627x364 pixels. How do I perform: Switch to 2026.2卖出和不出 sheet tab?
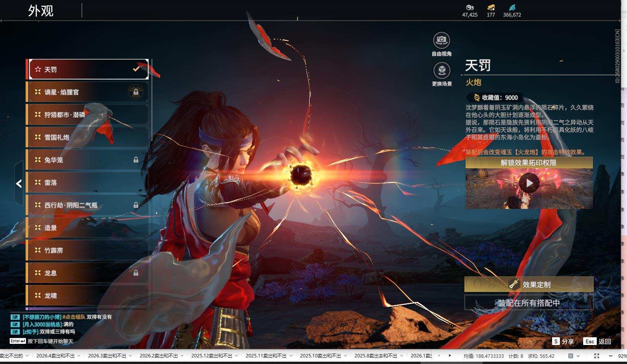pos(159,356)
